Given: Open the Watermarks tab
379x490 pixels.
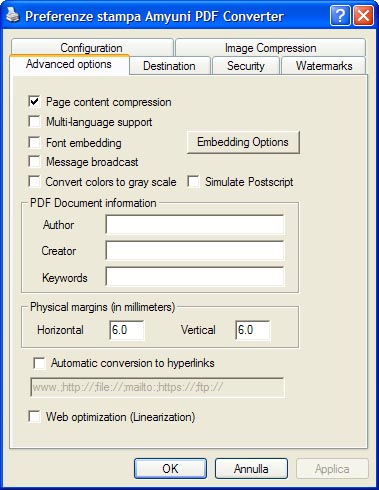Looking at the screenshot, I should [x=324, y=65].
